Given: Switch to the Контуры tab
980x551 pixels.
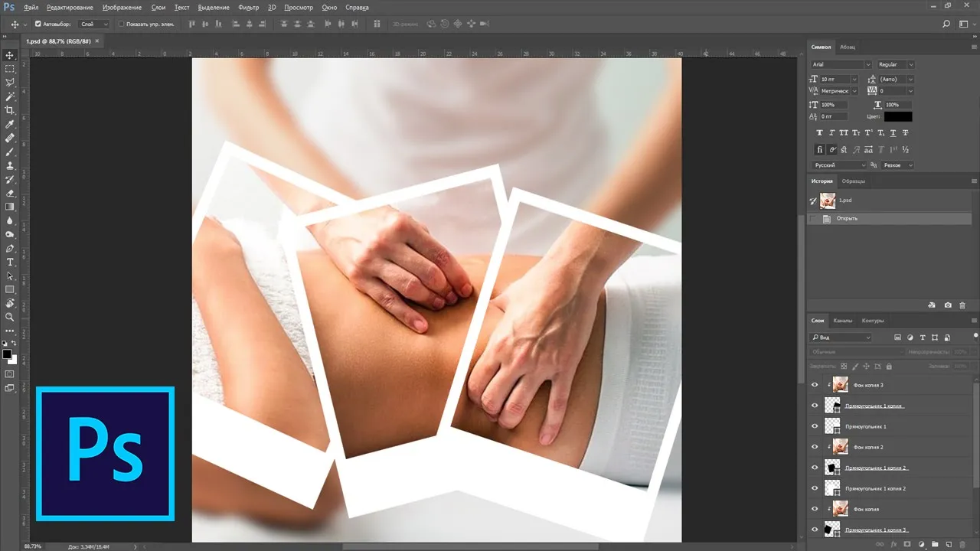Looking at the screenshot, I should pos(873,321).
